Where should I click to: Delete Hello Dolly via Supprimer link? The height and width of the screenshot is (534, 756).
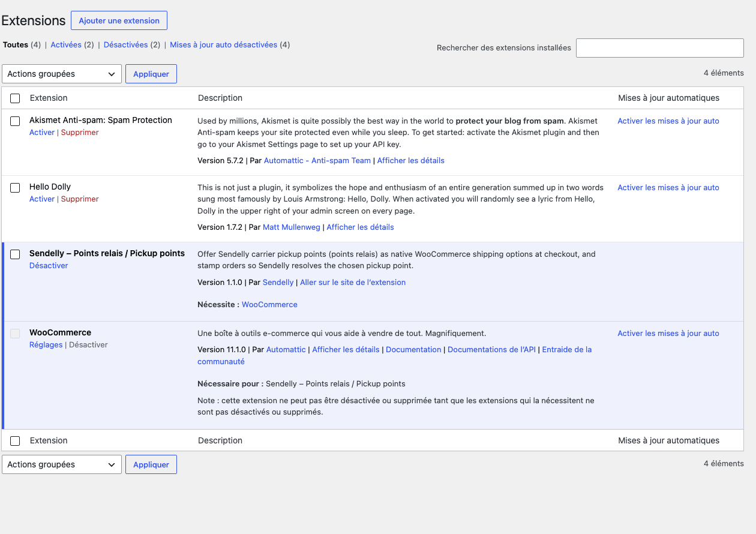80,199
